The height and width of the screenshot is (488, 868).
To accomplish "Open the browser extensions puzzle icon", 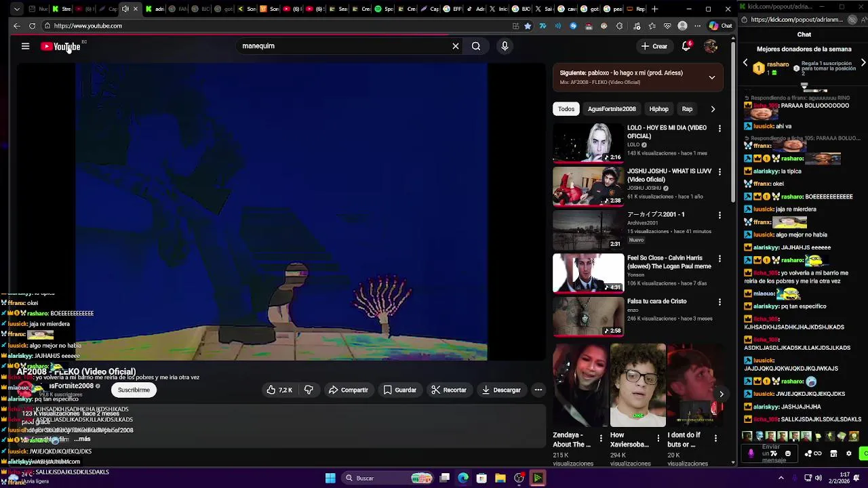I will (619, 26).
